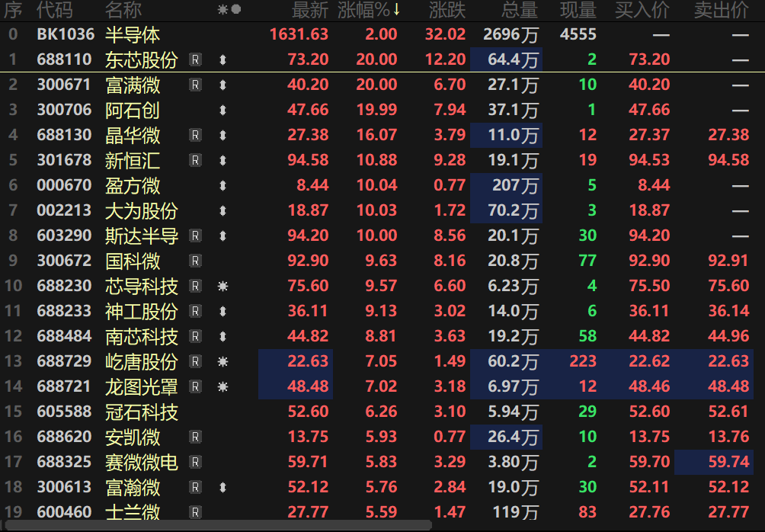
Task: Select stock name 盈方微
Action: pos(133,185)
